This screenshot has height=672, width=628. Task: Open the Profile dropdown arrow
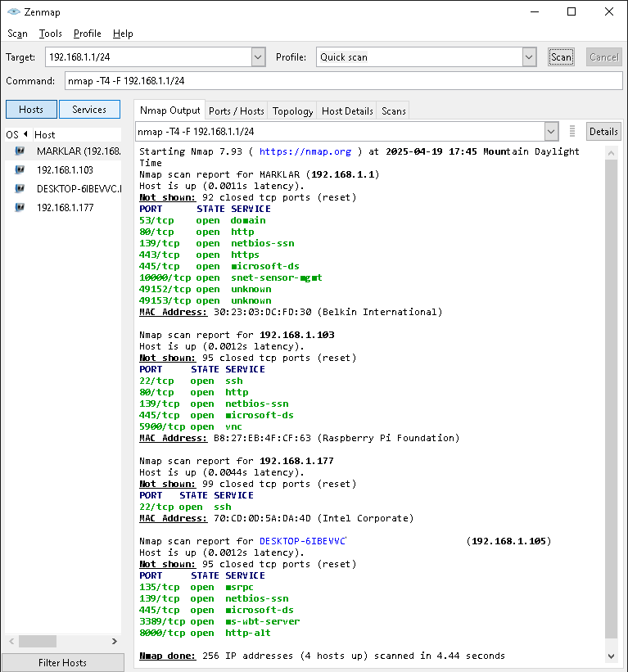coord(529,57)
